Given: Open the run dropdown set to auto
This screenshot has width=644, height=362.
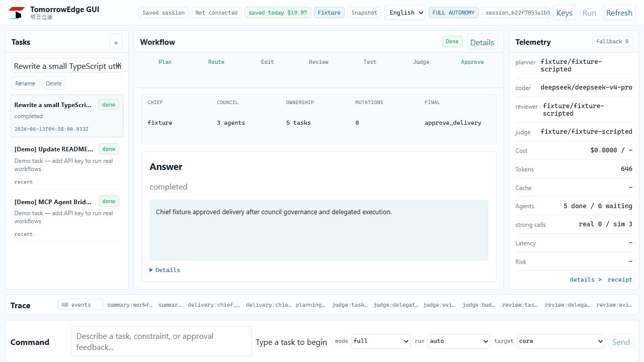Looking at the screenshot, I should coord(458,341).
